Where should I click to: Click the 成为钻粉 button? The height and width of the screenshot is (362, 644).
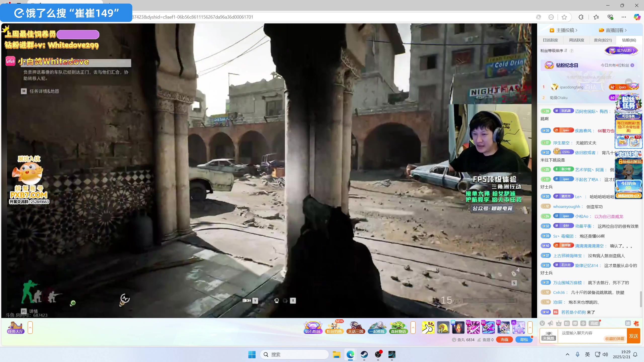click(x=621, y=51)
